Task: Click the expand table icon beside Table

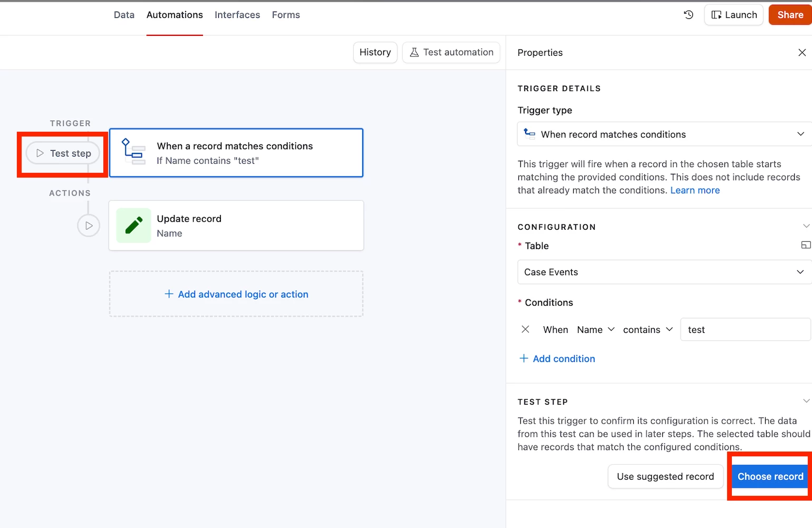Action: click(805, 245)
